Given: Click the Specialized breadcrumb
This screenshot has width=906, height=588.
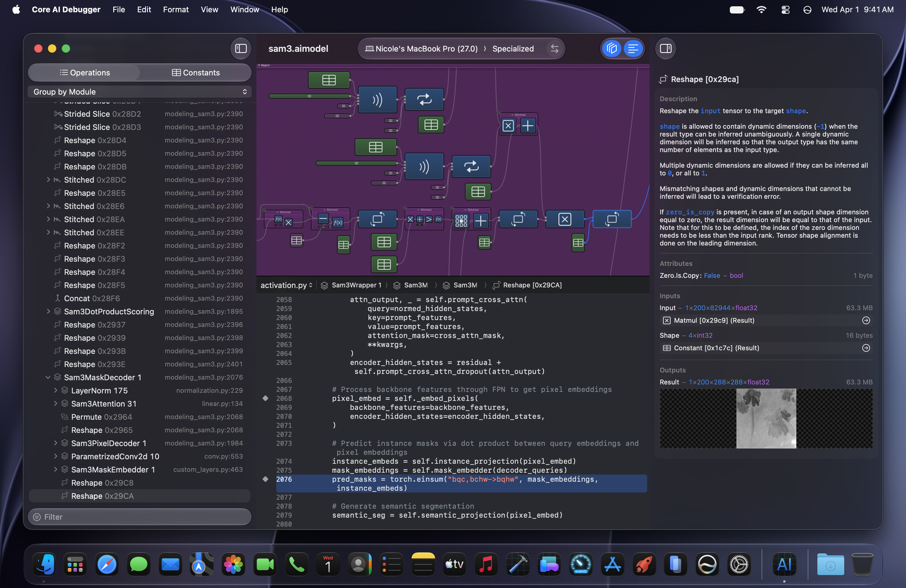Looking at the screenshot, I should 513,48.
